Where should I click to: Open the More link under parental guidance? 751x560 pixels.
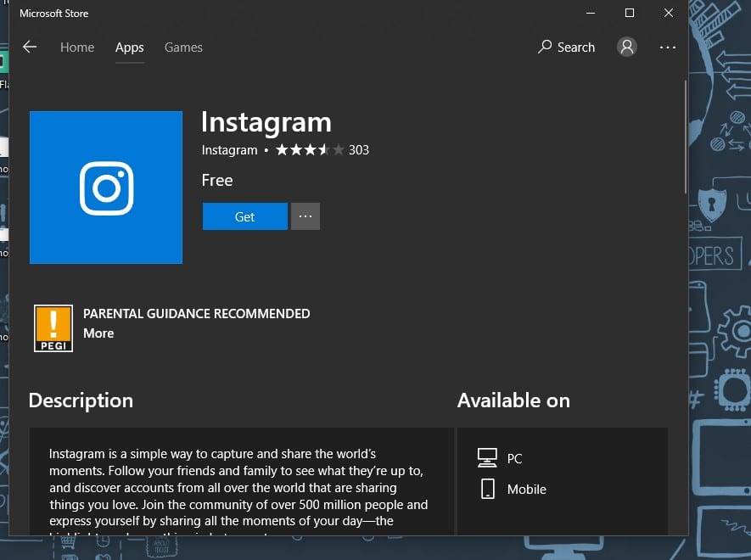(x=98, y=333)
